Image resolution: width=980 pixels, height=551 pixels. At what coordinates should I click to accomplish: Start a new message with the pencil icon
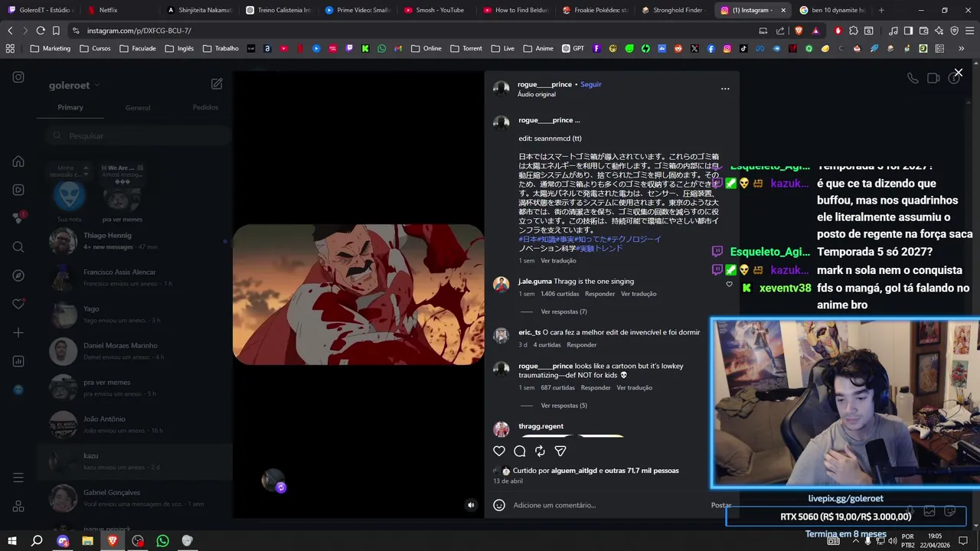(217, 84)
